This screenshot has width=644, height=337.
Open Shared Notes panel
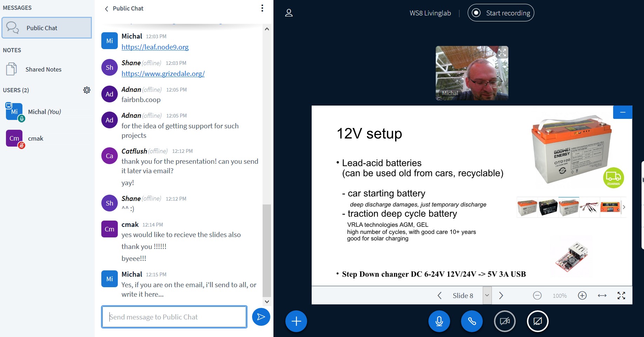(x=43, y=69)
